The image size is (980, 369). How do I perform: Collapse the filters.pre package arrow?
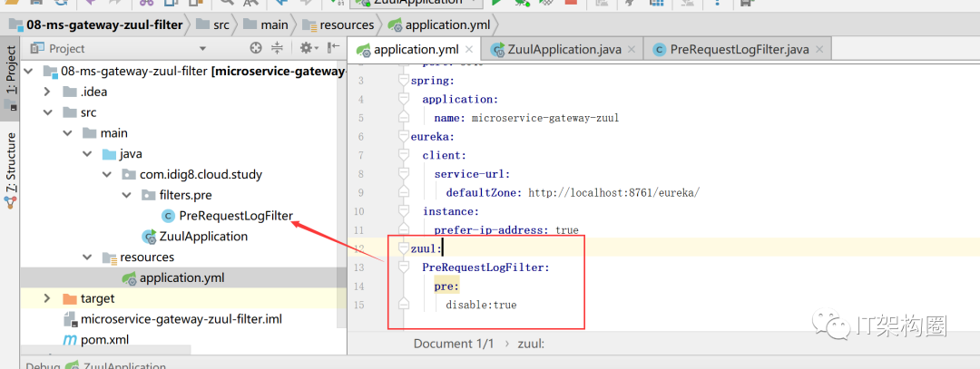point(127,195)
